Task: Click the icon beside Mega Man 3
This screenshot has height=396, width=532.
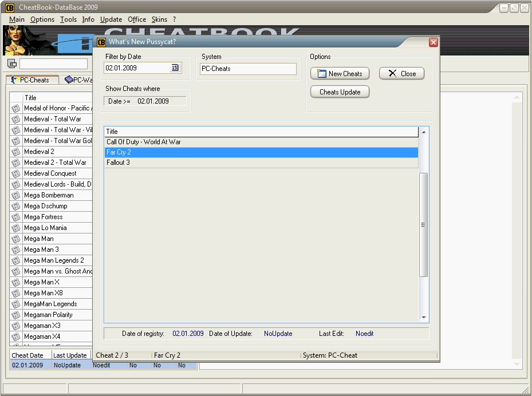Action: pos(16,250)
